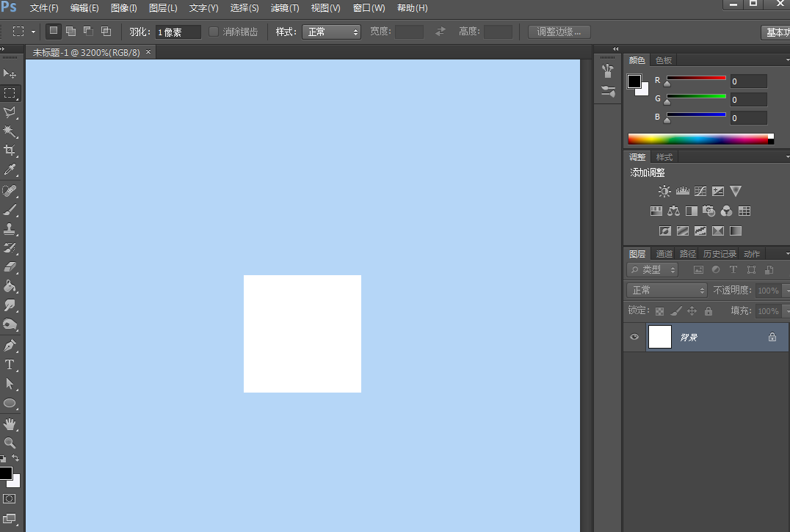Select the Clone Stamp tool

coord(10,229)
